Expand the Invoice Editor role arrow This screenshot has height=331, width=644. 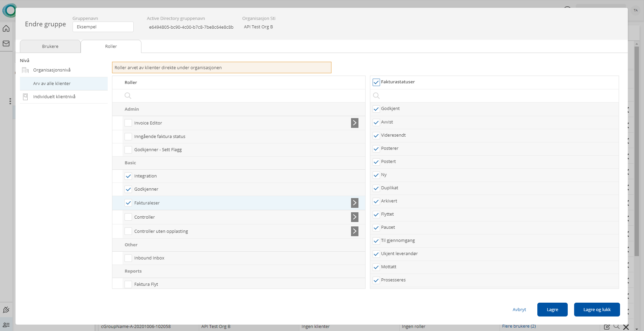354,123
